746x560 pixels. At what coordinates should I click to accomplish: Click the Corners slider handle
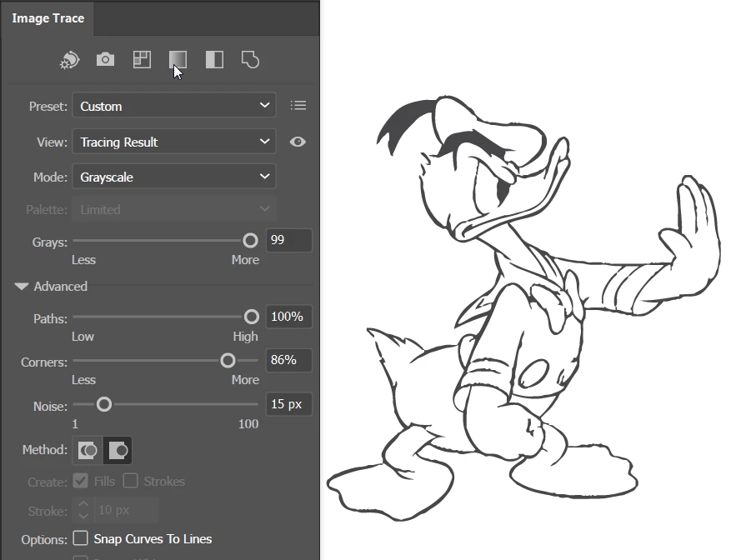coord(228,361)
